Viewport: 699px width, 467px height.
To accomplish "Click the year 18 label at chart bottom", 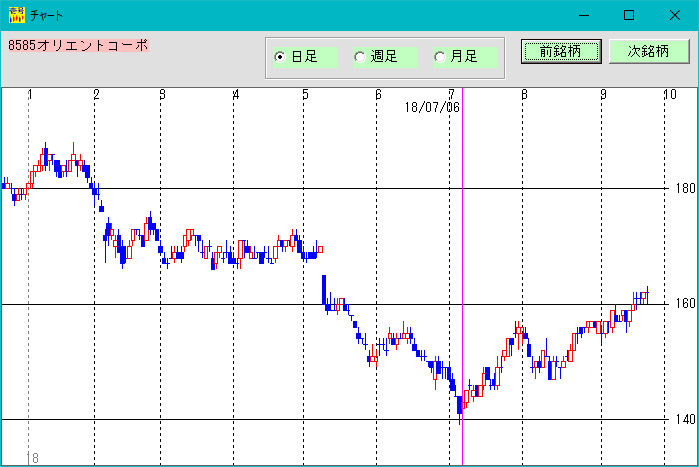I will [33, 458].
